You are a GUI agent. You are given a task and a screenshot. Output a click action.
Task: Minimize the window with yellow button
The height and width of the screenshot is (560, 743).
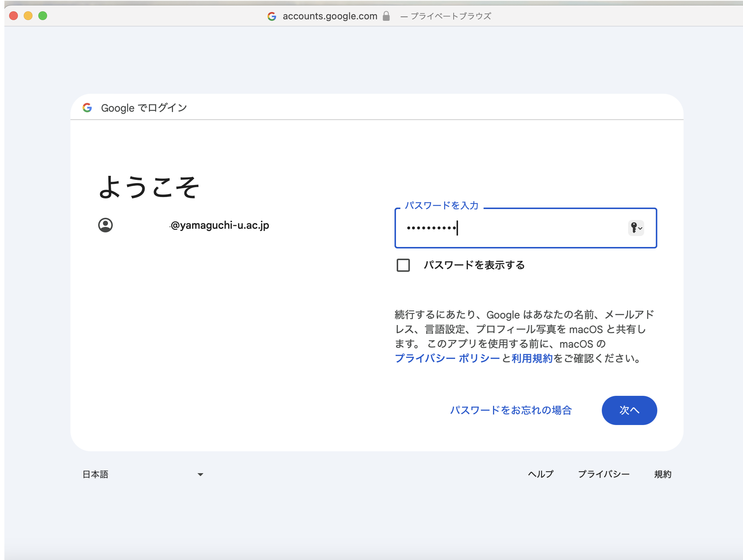[28, 16]
